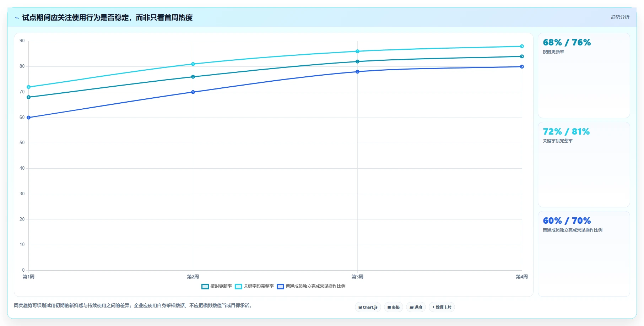
Task: Select the 数据卡片 tag
Action: (442, 307)
